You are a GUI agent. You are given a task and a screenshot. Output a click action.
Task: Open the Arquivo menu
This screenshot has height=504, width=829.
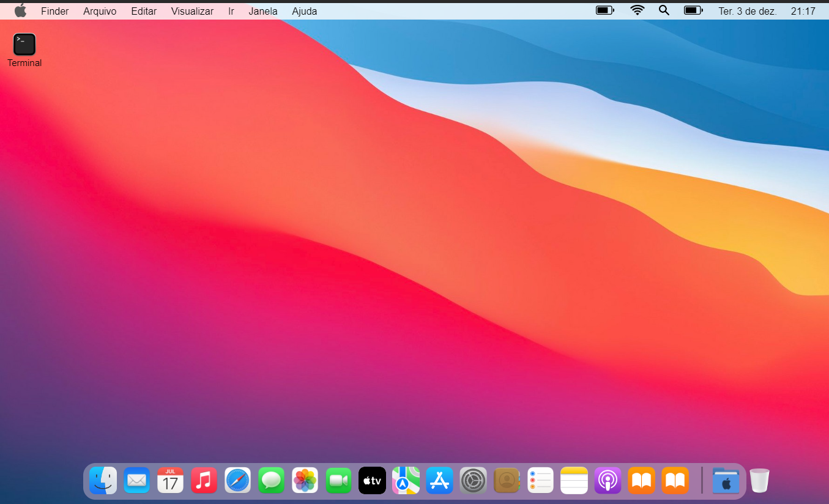(x=100, y=11)
